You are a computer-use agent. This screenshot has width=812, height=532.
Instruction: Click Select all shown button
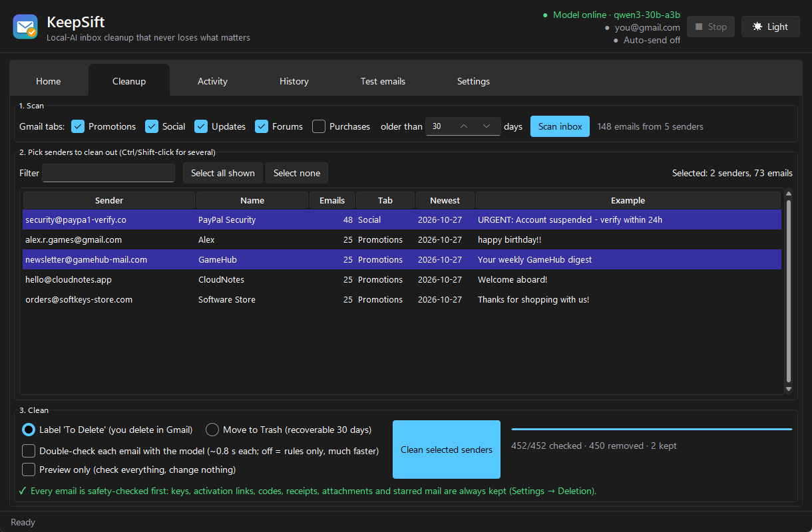pos(223,173)
